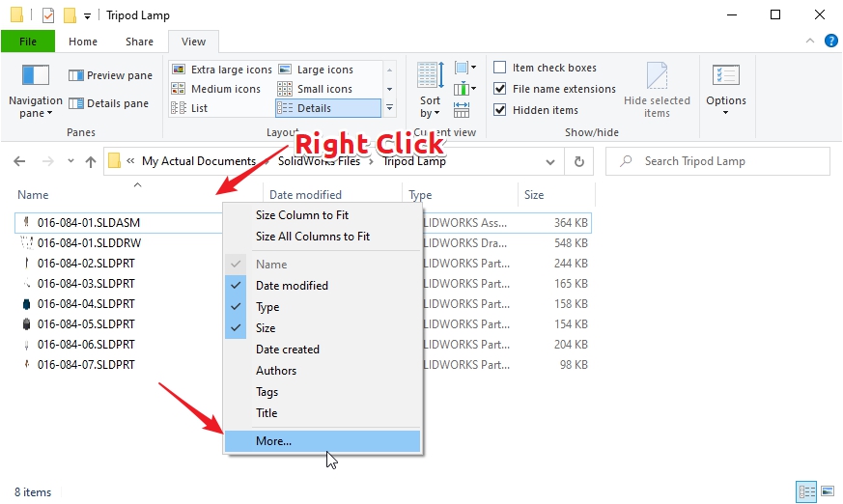This screenshot has width=843, height=504.
Task: Enable Item check boxes
Action: [500, 68]
